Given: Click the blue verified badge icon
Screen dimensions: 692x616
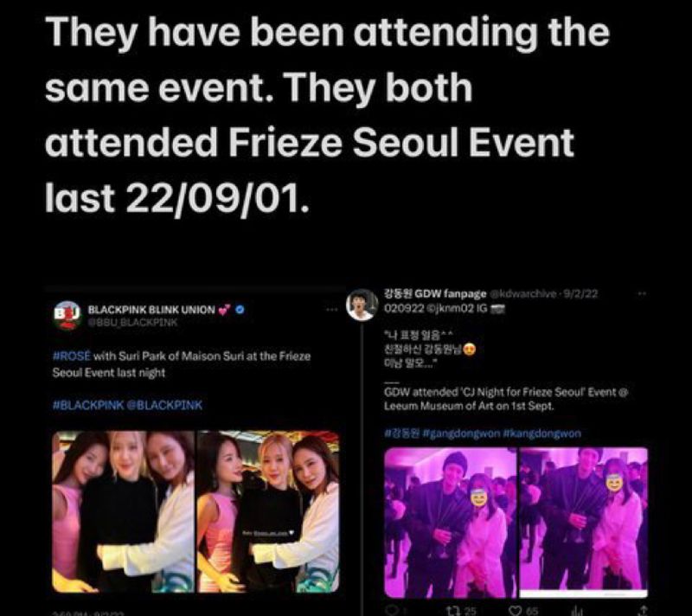Looking at the screenshot, I should (240, 310).
